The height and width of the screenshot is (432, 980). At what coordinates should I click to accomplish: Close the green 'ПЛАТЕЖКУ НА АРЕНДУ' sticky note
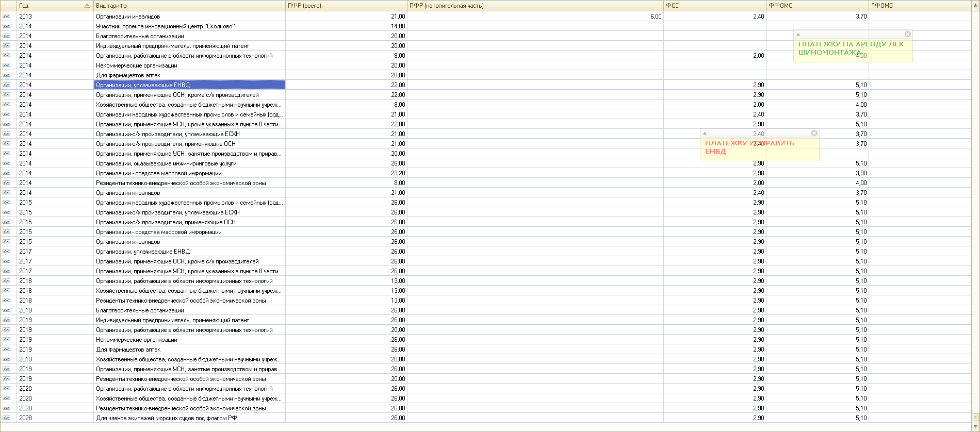[908, 34]
